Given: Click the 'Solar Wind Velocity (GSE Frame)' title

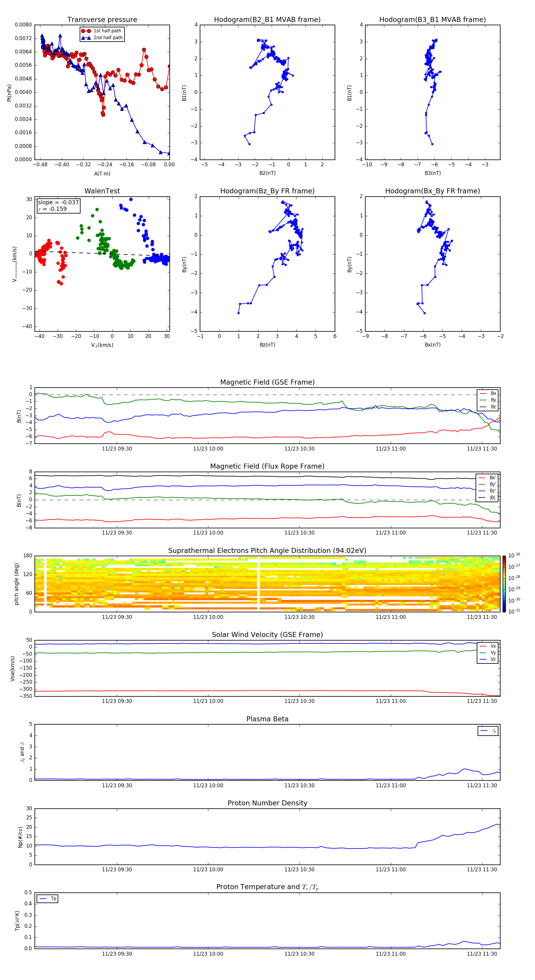Looking at the screenshot, I should coord(267,635).
